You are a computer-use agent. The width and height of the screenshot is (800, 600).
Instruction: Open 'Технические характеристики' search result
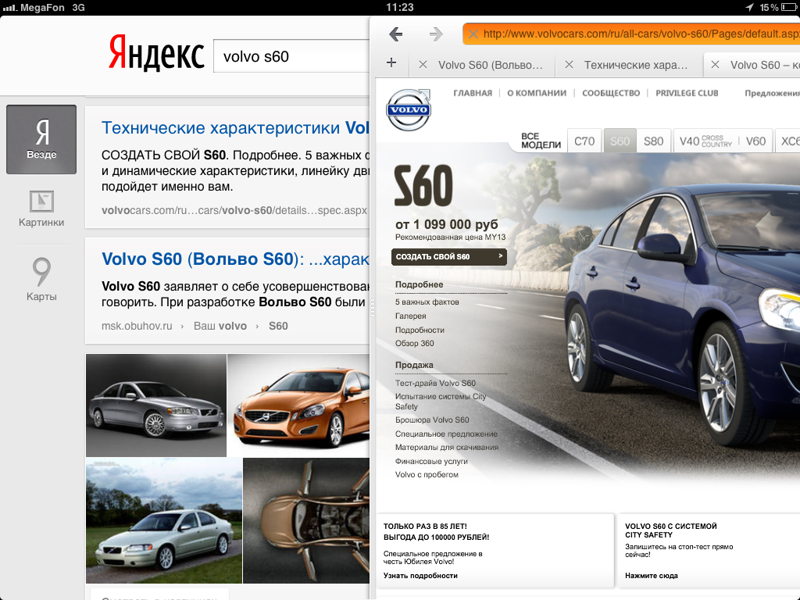235,128
